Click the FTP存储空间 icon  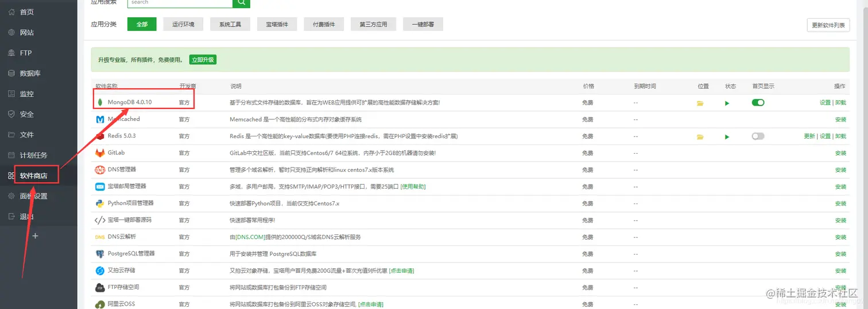coord(100,287)
